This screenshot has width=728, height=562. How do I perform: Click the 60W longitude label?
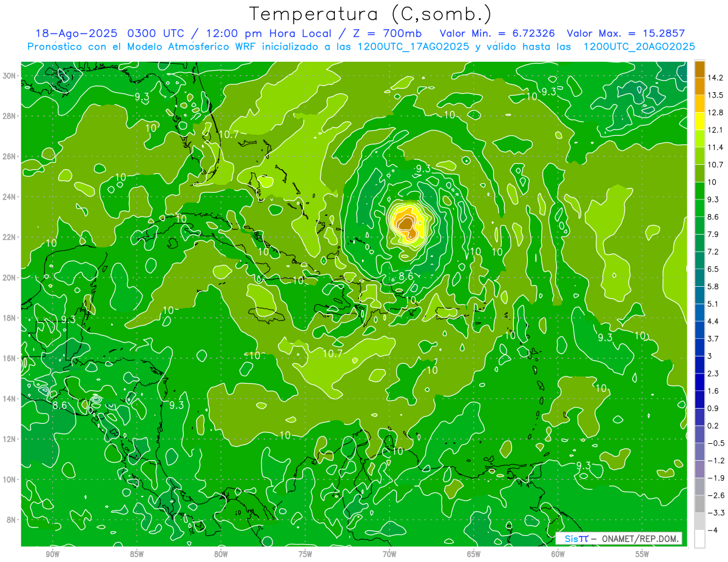558,554
